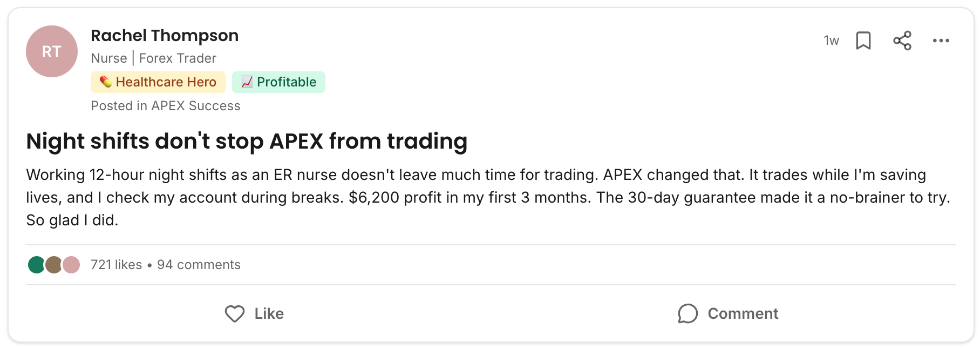
Task: Click the green liker avatar circle
Action: point(35,265)
